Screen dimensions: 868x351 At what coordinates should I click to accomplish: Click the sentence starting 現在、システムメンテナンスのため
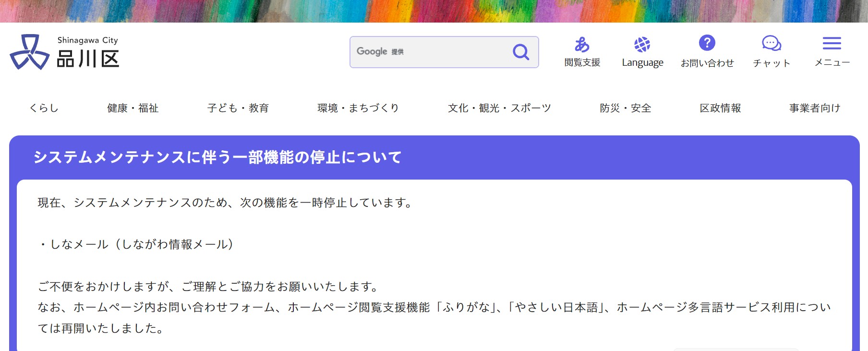click(225, 203)
